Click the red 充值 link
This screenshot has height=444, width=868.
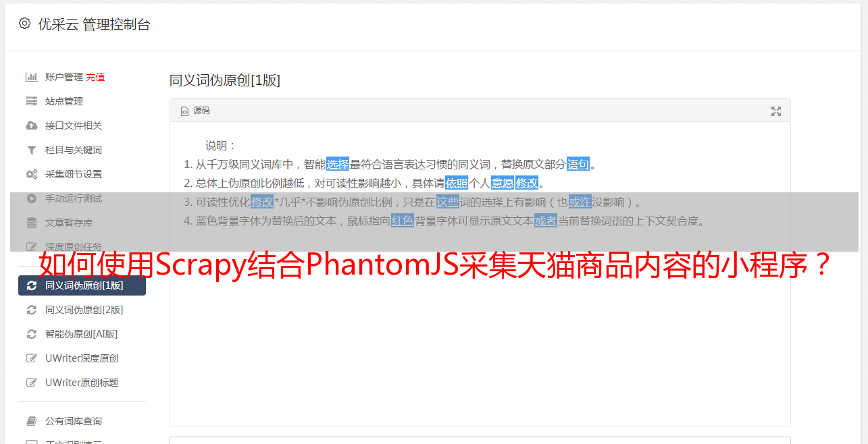[95, 77]
